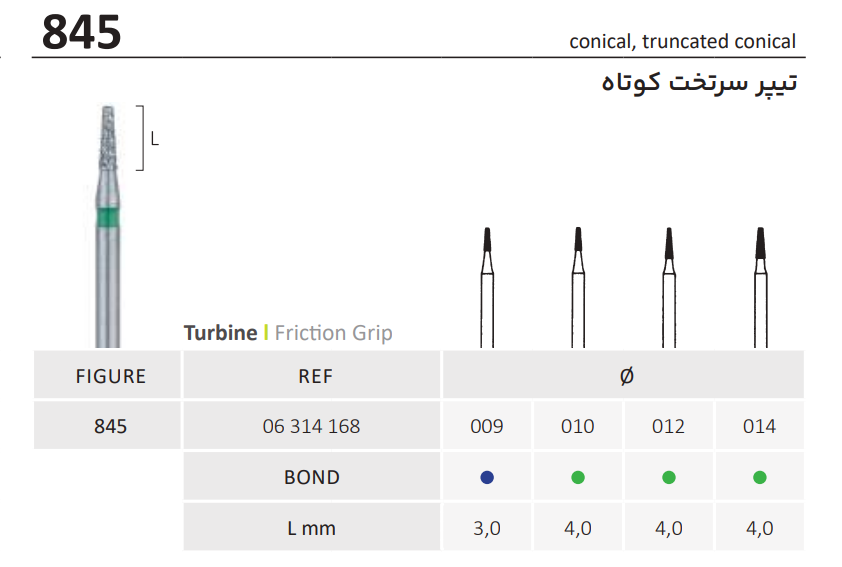Click the 'conical, truncated conical' description
Image resolution: width=842 pixels, height=567 pixels.
click(x=683, y=42)
